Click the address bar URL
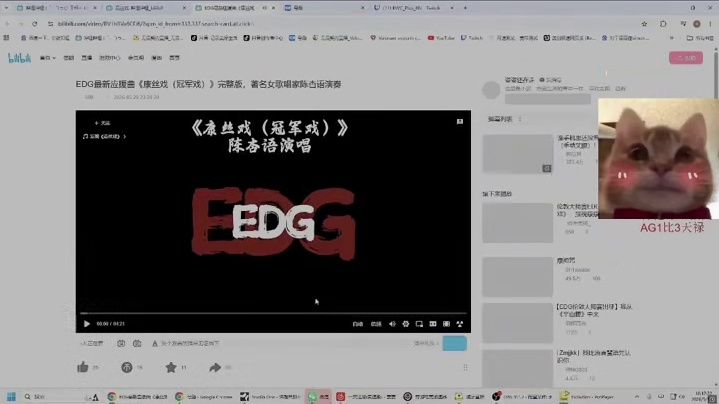Image resolution: width=719 pixels, height=404 pixels. [x=156, y=23]
